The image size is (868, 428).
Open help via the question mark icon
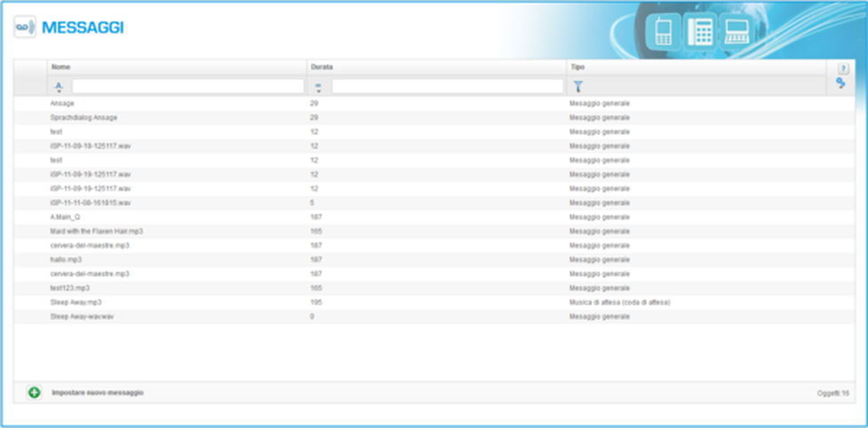pos(842,69)
